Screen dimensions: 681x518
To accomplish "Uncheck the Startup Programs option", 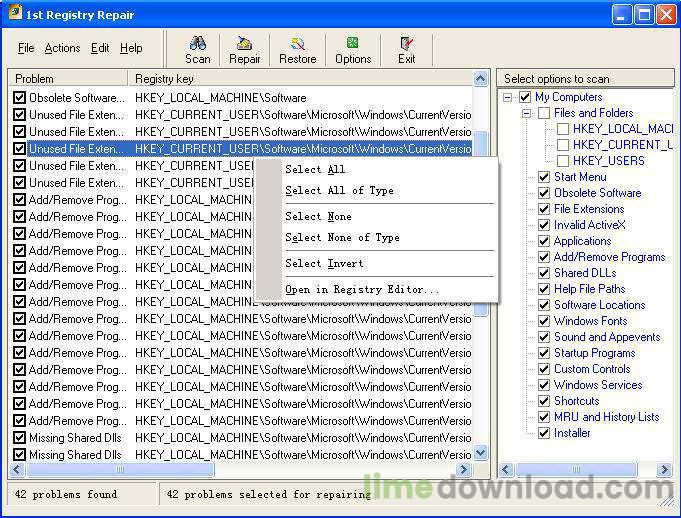I will (x=544, y=353).
